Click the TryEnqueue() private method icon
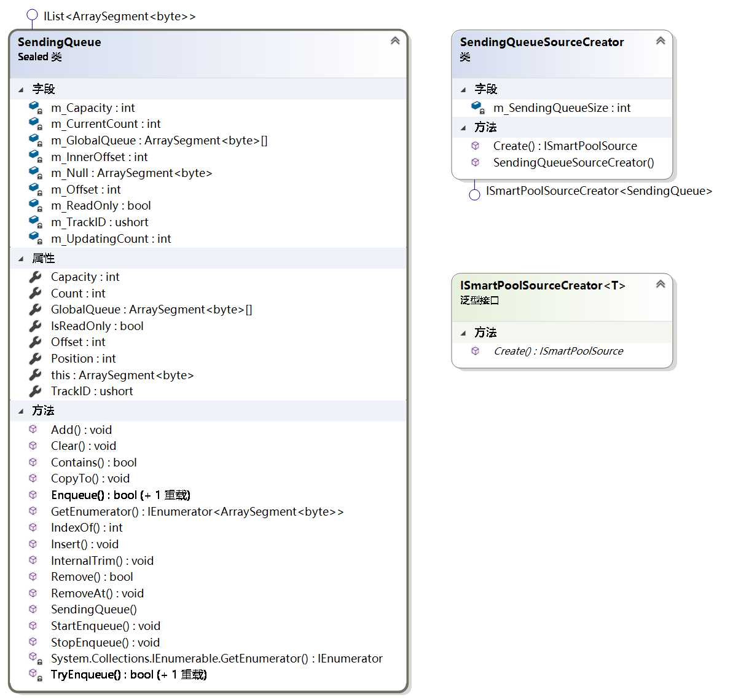Viewport: 733px width, 700px height. tap(36, 674)
